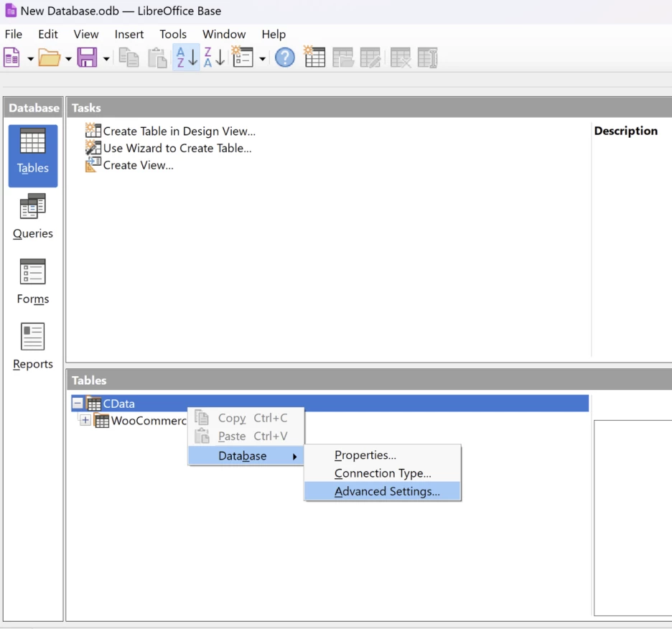Click the Save floppy disk icon

click(87, 57)
